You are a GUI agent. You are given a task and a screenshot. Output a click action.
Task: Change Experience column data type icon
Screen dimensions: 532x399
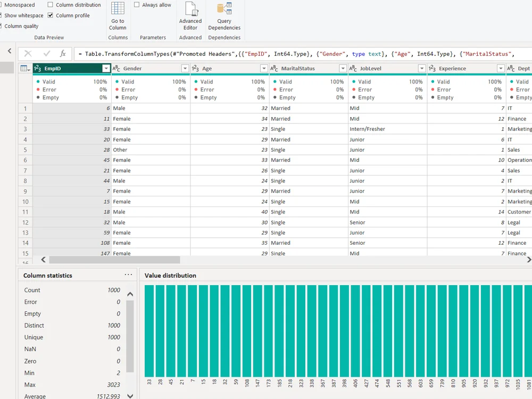pos(432,69)
